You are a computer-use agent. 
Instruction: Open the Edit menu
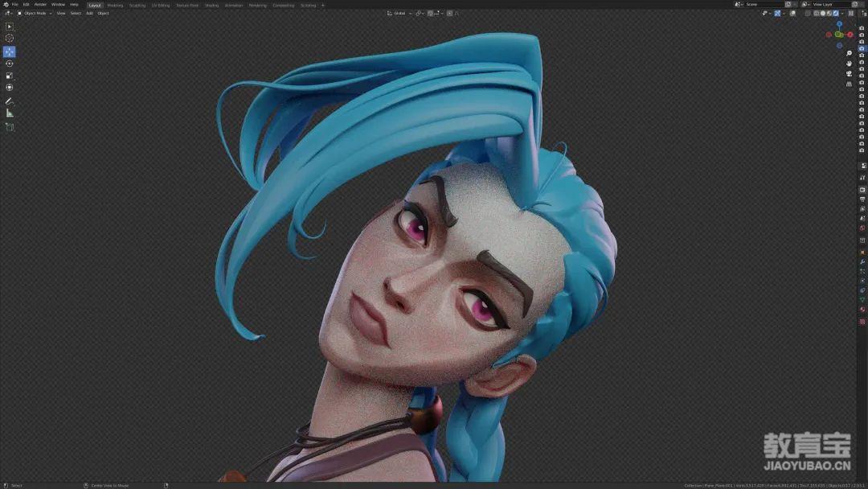click(26, 5)
